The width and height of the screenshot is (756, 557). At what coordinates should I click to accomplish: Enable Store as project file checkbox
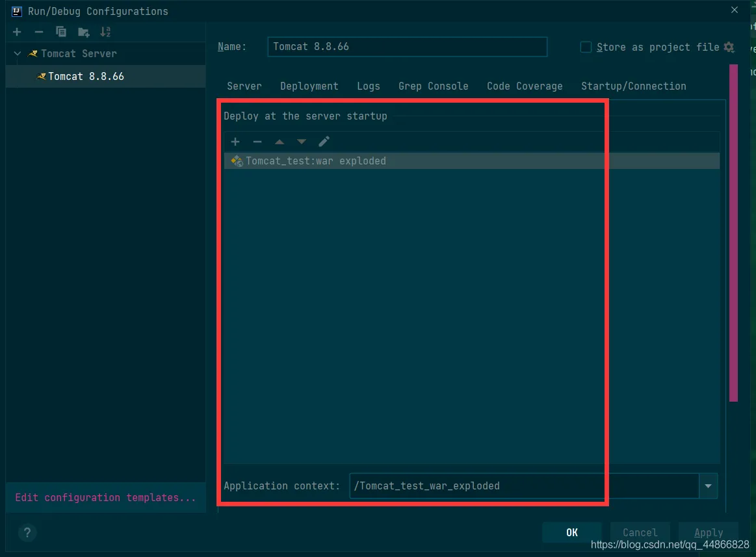pos(586,47)
